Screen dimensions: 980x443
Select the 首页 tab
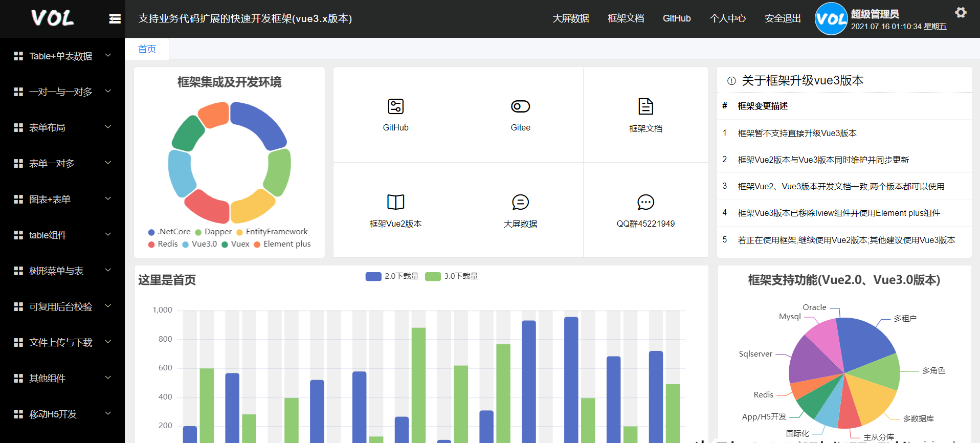click(147, 49)
